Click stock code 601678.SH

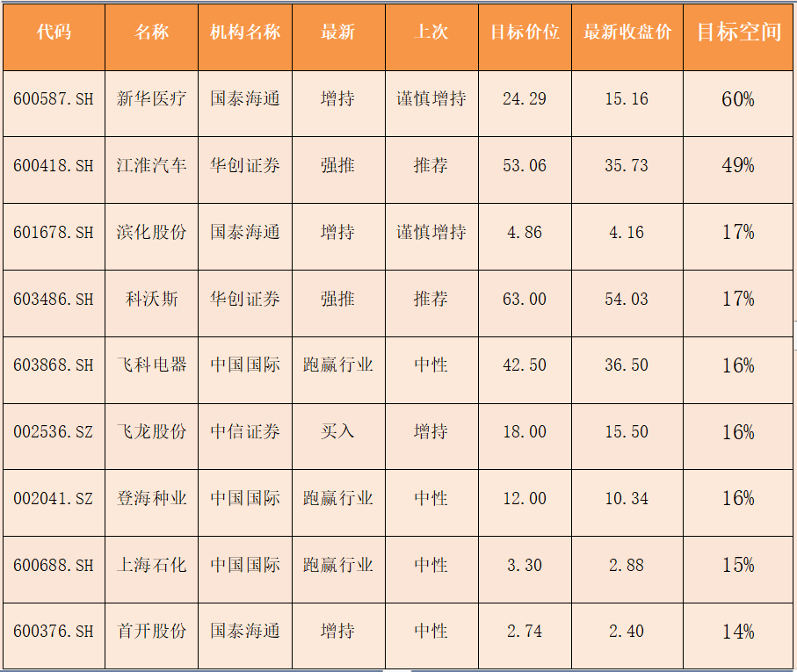pyautogui.click(x=54, y=233)
